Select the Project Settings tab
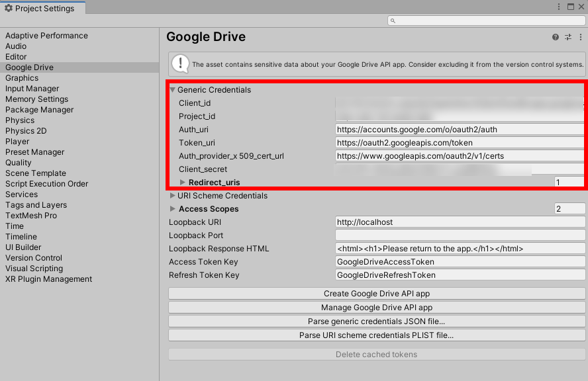The height and width of the screenshot is (381, 588). click(x=43, y=8)
